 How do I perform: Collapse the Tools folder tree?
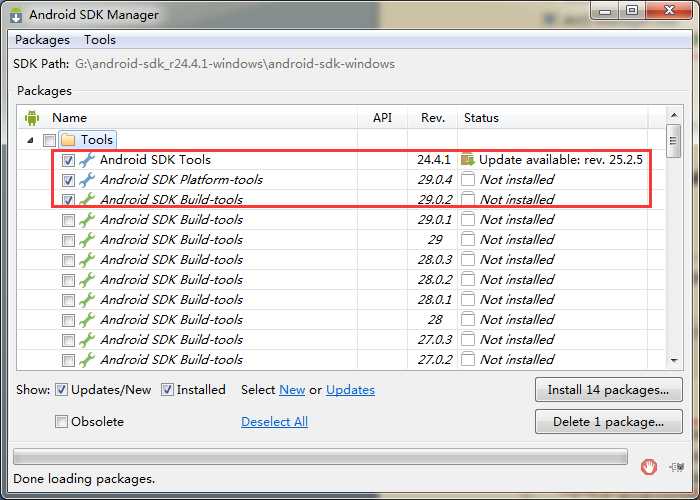coord(30,140)
